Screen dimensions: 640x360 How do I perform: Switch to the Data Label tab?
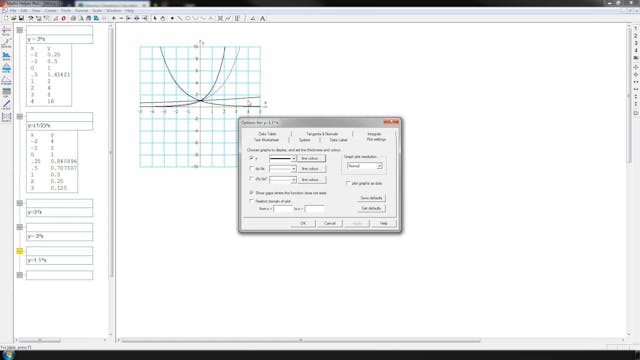(x=338, y=140)
